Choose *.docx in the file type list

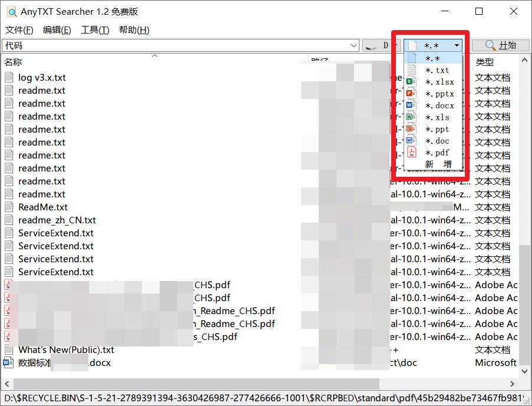pyautogui.click(x=433, y=105)
